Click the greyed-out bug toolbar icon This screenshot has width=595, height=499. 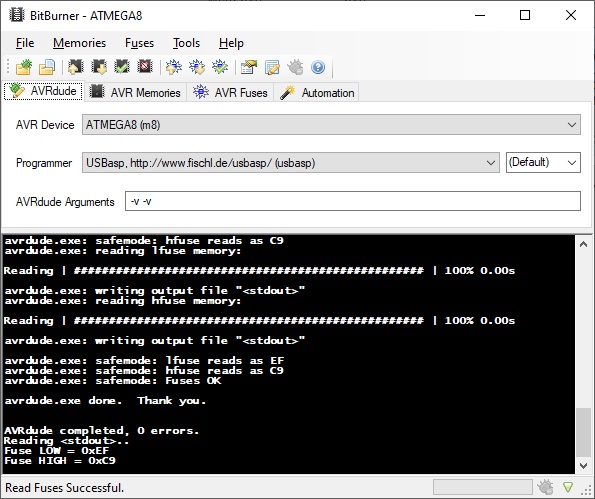coord(295,67)
